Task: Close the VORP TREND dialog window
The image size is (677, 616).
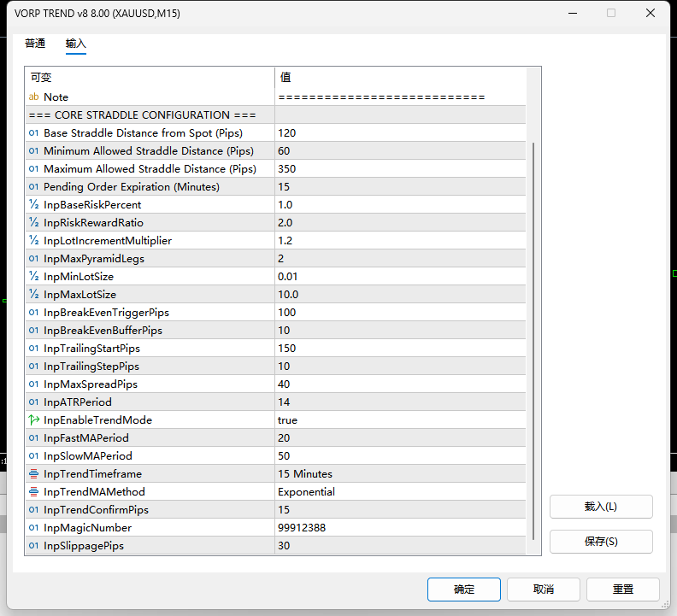Action: [651, 13]
